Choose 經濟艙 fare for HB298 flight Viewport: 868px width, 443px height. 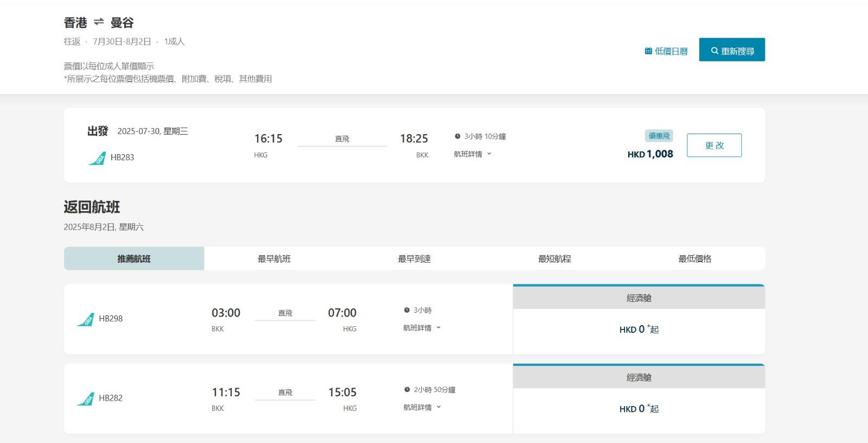point(639,330)
